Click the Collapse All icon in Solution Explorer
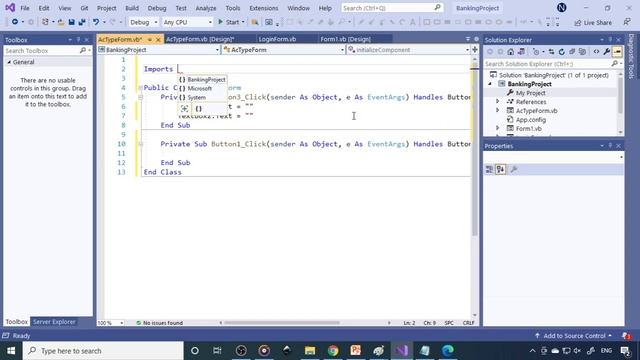Image resolution: width=640 pixels, height=360 pixels. click(x=572, y=52)
